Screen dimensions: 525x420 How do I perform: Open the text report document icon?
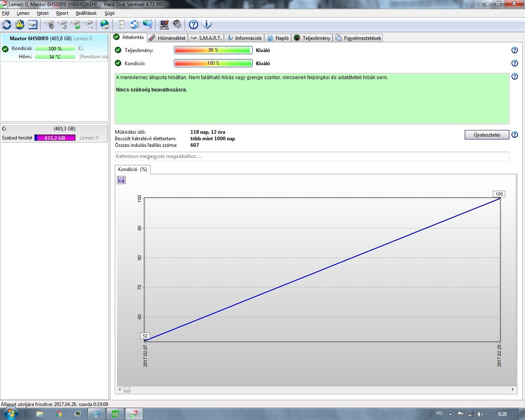coord(121,25)
